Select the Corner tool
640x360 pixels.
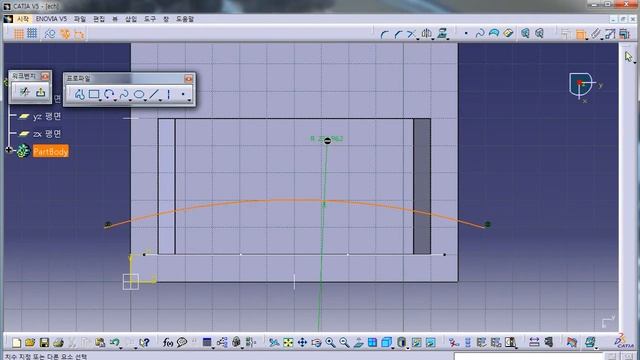coord(384,34)
